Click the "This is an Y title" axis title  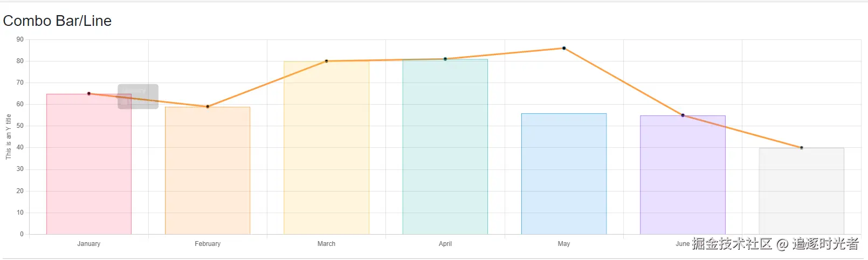point(8,136)
